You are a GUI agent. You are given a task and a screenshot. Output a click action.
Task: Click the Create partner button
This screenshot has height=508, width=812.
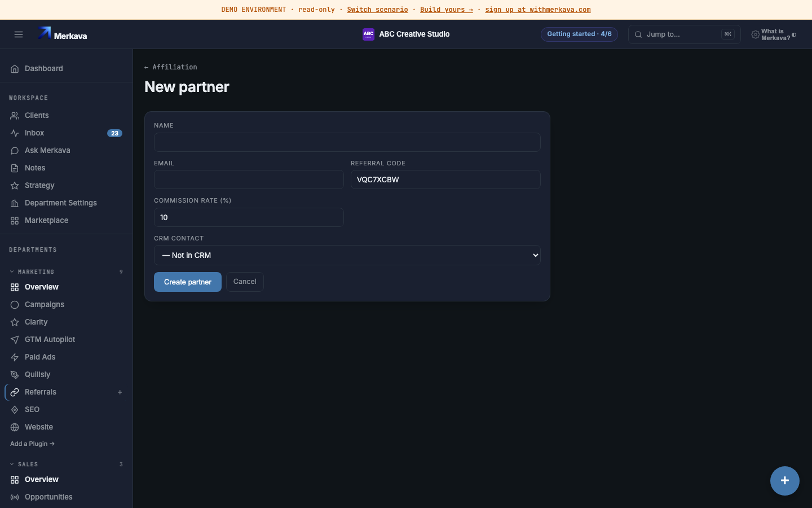(188, 282)
